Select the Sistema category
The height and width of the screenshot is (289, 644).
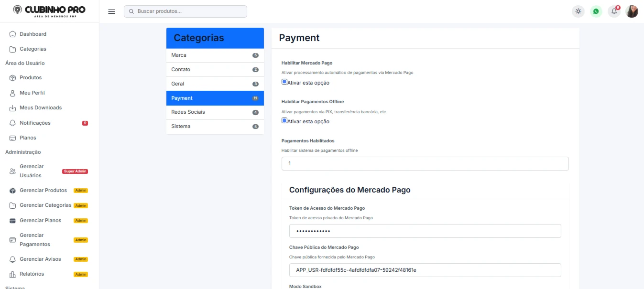coord(215,127)
